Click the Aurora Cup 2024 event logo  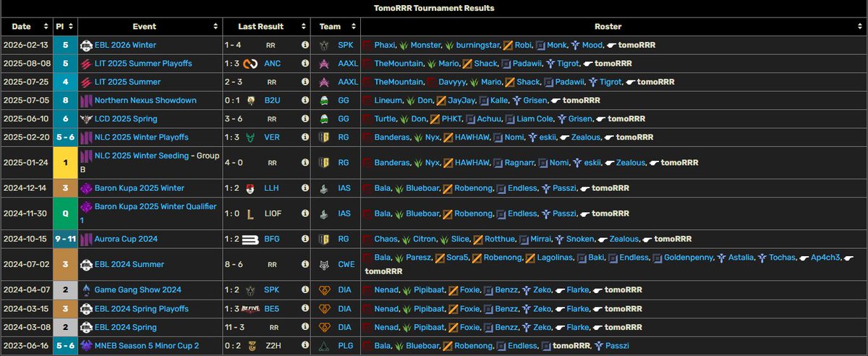tap(86, 239)
